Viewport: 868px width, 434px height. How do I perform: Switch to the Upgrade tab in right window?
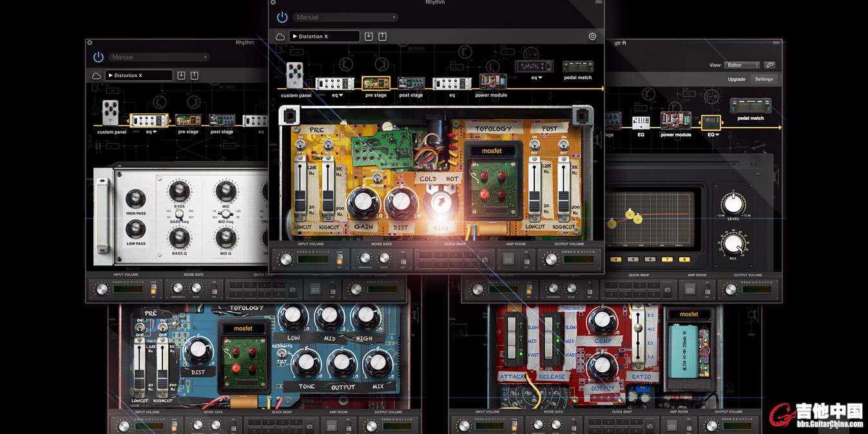click(x=736, y=79)
